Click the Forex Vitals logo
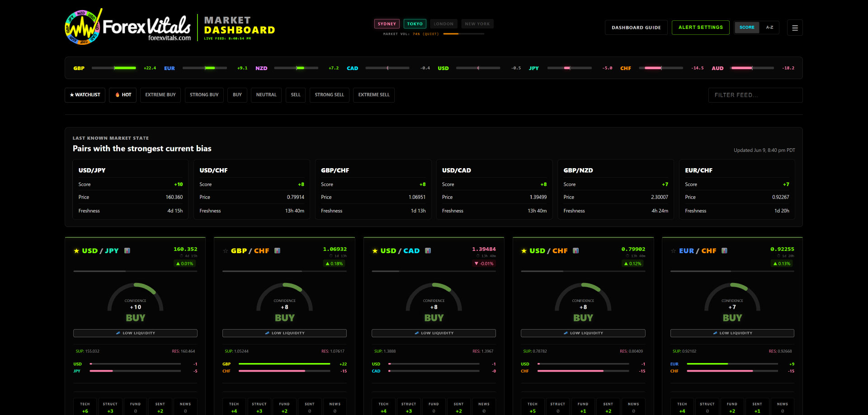868x415 pixels. point(128,27)
